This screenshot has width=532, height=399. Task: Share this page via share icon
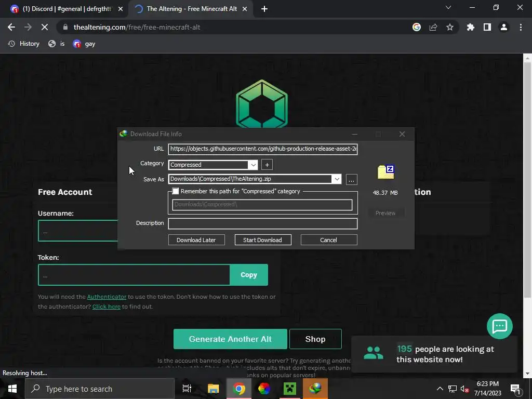click(x=433, y=27)
